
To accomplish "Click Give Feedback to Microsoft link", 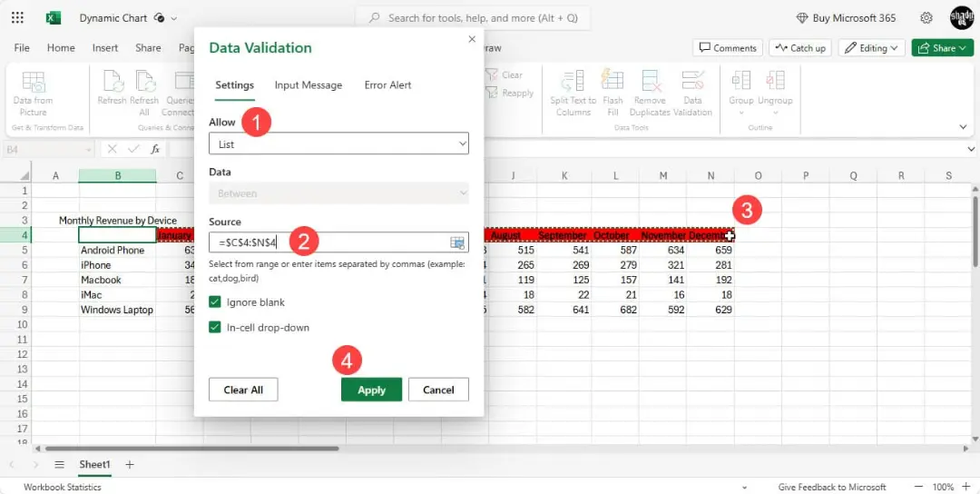I will pyautogui.click(x=832, y=487).
